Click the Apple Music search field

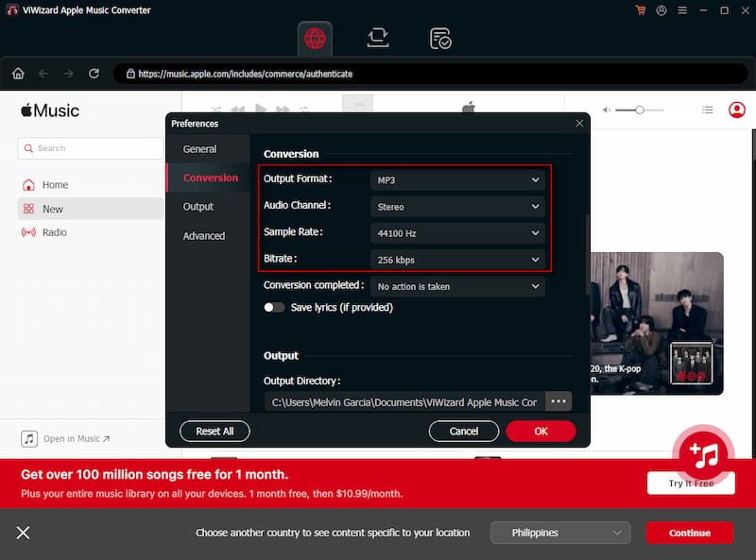coord(91,148)
